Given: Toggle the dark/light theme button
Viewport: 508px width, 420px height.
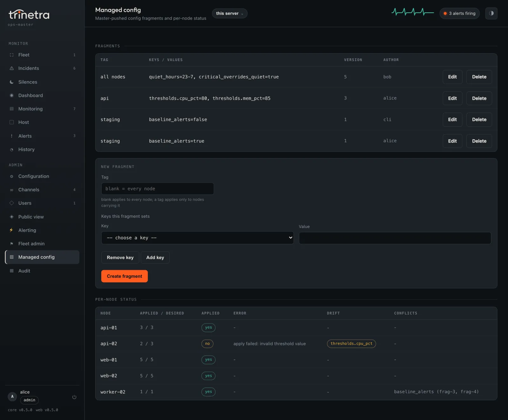Looking at the screenshot, I should pos(491,13).
